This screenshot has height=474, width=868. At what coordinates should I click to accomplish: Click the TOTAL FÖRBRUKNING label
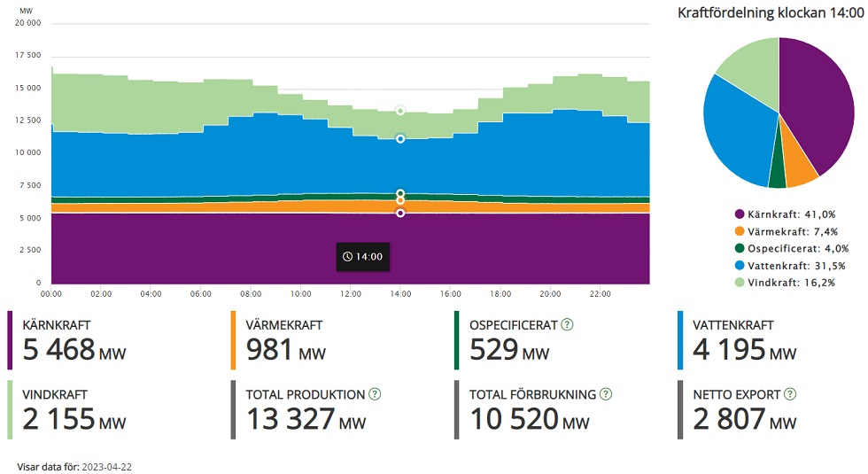532,395
